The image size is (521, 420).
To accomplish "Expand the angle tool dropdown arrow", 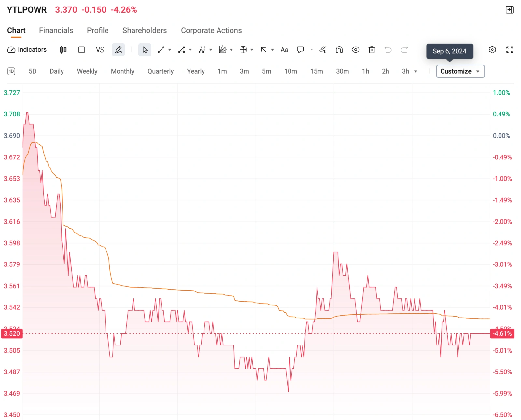I will [x=190, y=50].
